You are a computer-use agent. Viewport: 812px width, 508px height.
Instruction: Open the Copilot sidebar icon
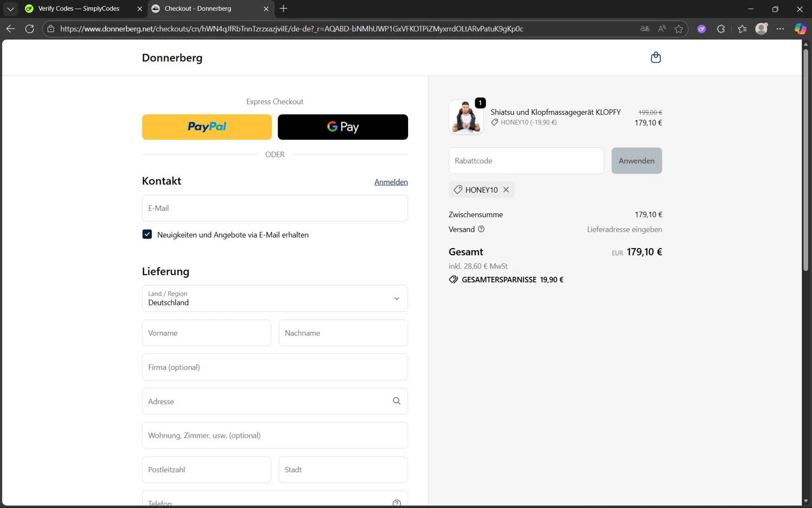[x=800, y=29]
